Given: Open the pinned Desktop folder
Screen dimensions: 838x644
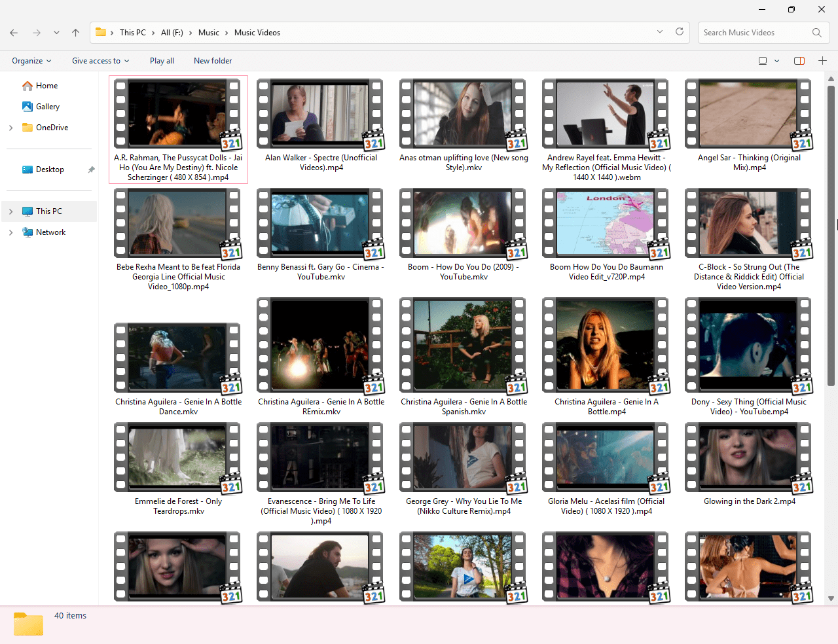Looking at the screenshot, I should (50, 170).
